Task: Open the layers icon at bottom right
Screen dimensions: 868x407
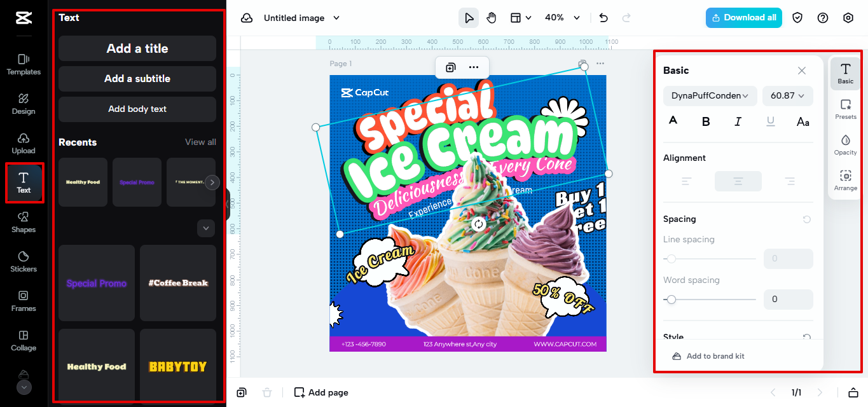Action: (x=853, y=392)
